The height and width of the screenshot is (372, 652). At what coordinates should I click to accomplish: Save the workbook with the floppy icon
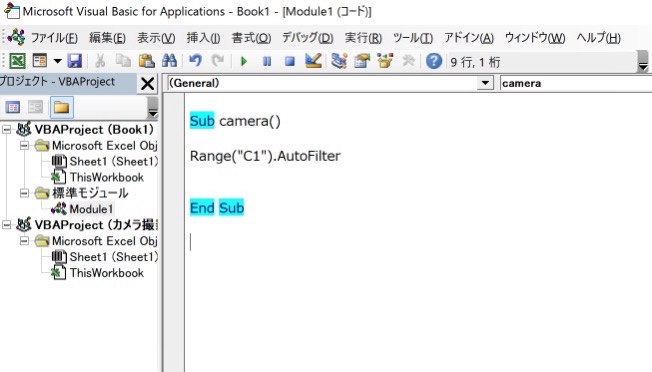point(75,61)
